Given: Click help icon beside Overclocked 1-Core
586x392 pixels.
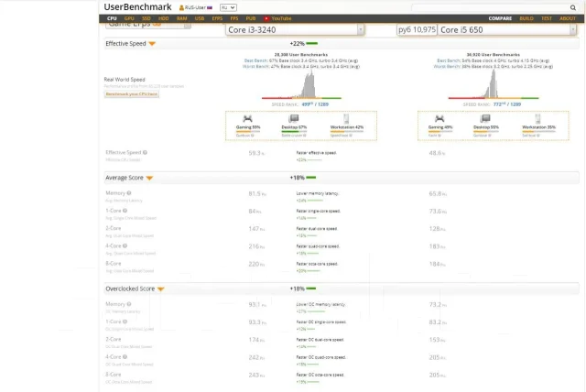Looking at the screenshot, I should 125,321.
